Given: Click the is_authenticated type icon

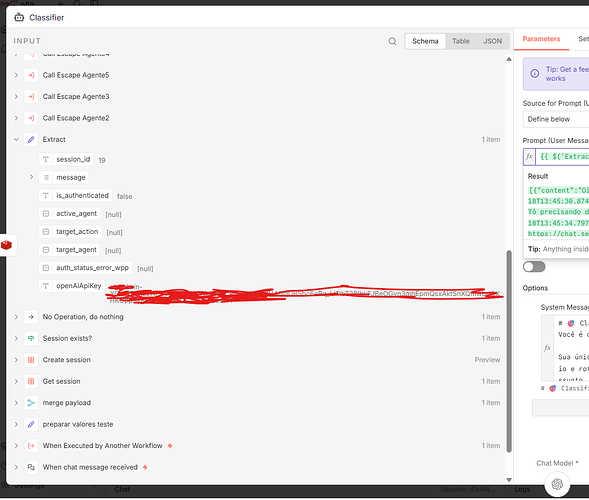Looking at the screenshot, I should coord(45,195).
